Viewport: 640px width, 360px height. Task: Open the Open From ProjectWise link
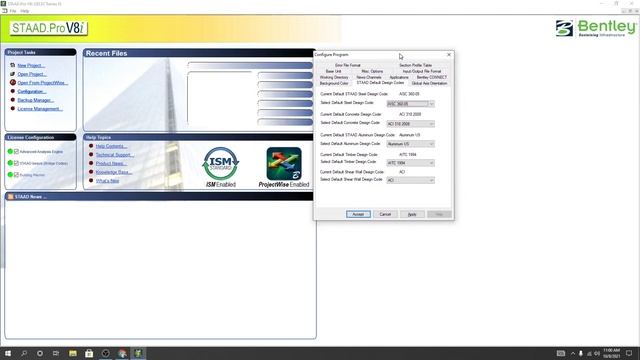[x=42, y=82]
